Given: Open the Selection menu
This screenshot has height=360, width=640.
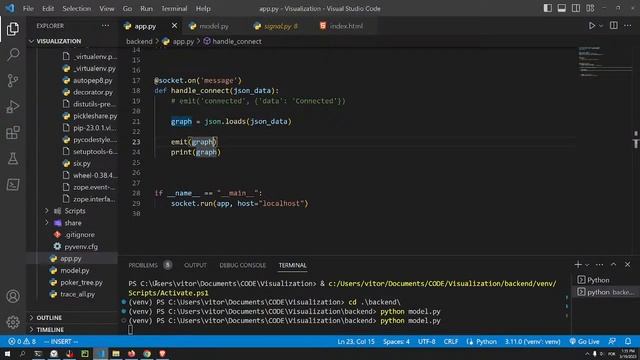Looking at the screenshot, I should 76,9.
